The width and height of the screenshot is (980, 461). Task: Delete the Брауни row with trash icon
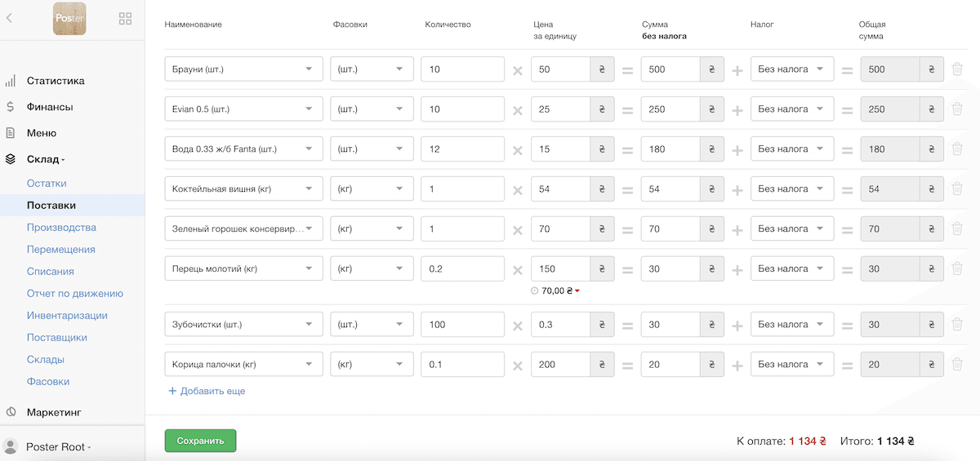pyautogui.click(x=957, y=69)
